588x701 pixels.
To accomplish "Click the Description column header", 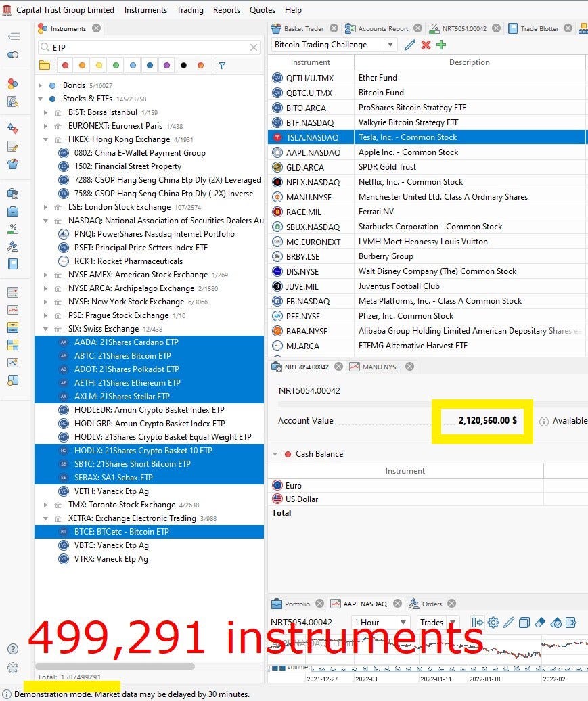I will point(470,62).
